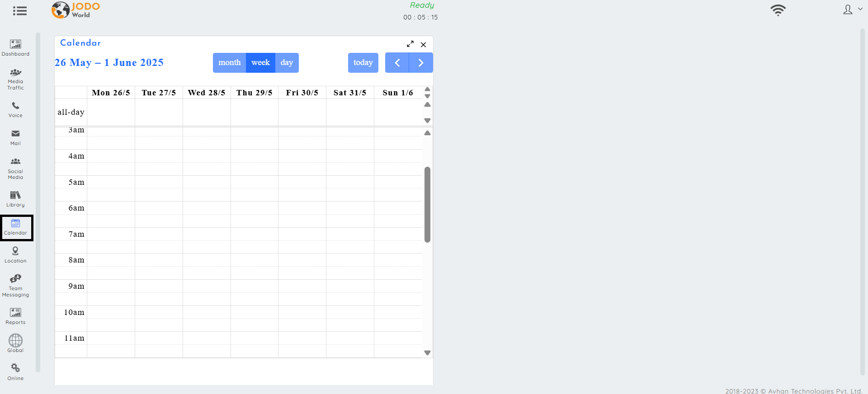Open Team Messaging in sidebar

pos(15,285)
